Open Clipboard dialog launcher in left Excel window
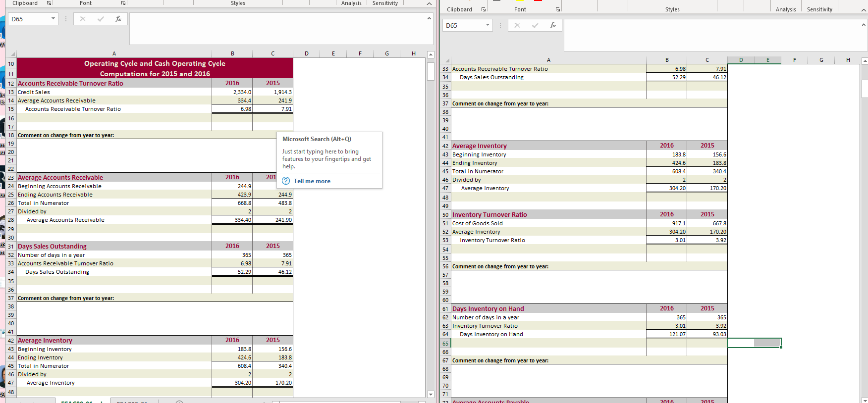This screenshot has width=868, height=403. click(49, 3)
